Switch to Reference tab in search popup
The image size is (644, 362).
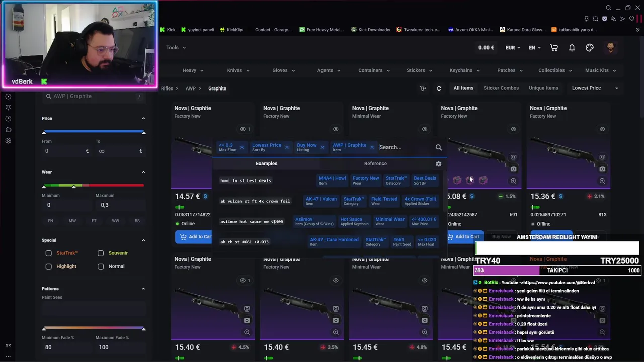(375, 164)
